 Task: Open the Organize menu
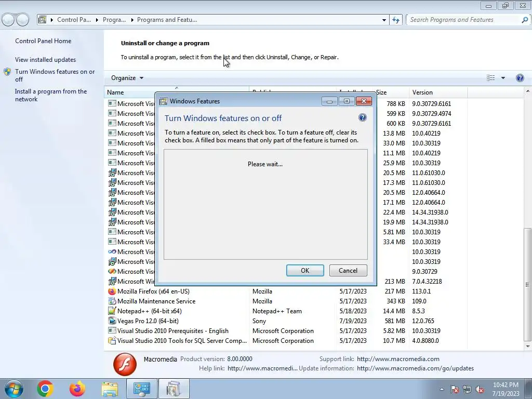point(127,78)
